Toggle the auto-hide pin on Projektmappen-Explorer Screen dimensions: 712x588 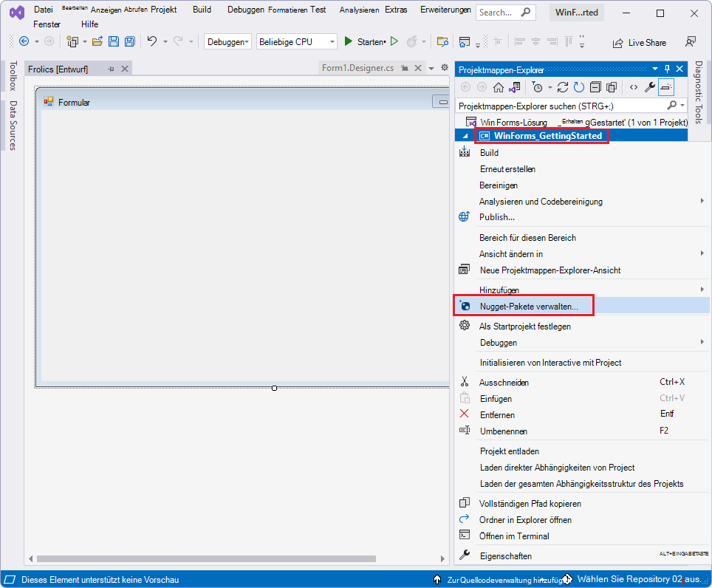(x=667, y=69)
